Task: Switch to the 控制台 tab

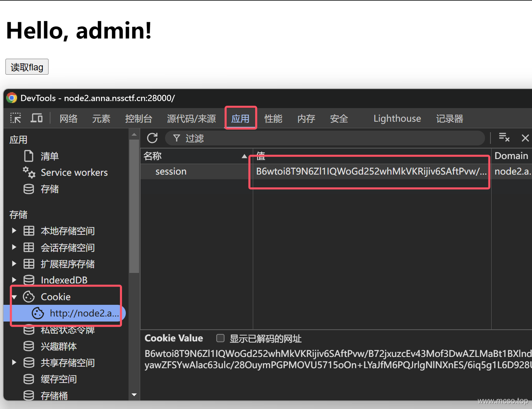Action: (x=138, y=119)
